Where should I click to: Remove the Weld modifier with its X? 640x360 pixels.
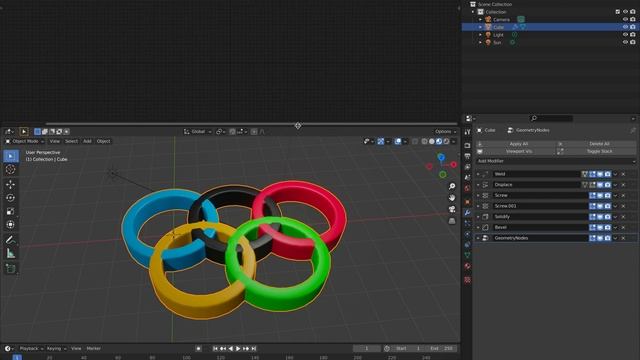[623, 174]
